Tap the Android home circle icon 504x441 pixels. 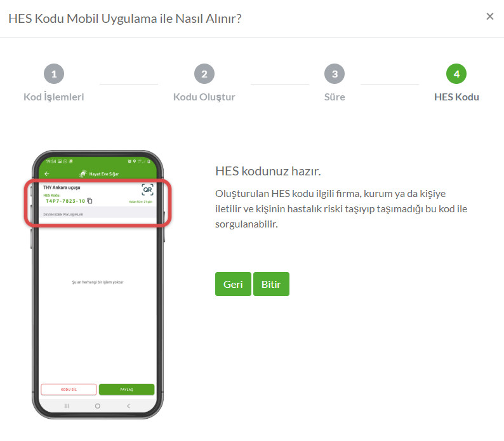click(98, 406)
